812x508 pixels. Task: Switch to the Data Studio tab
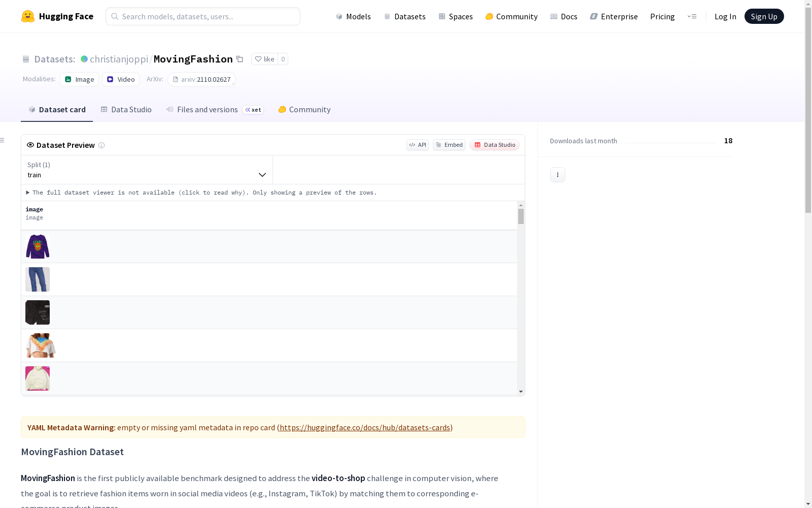126,110
